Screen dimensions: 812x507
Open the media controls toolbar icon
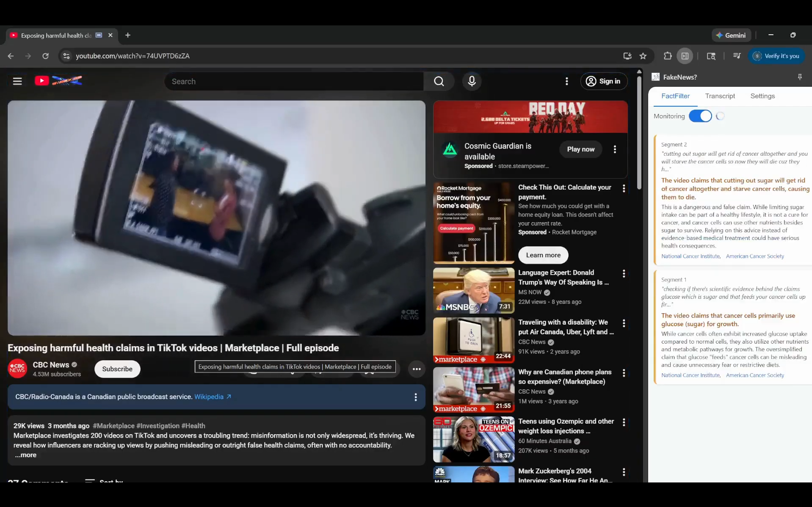(737, 56)
